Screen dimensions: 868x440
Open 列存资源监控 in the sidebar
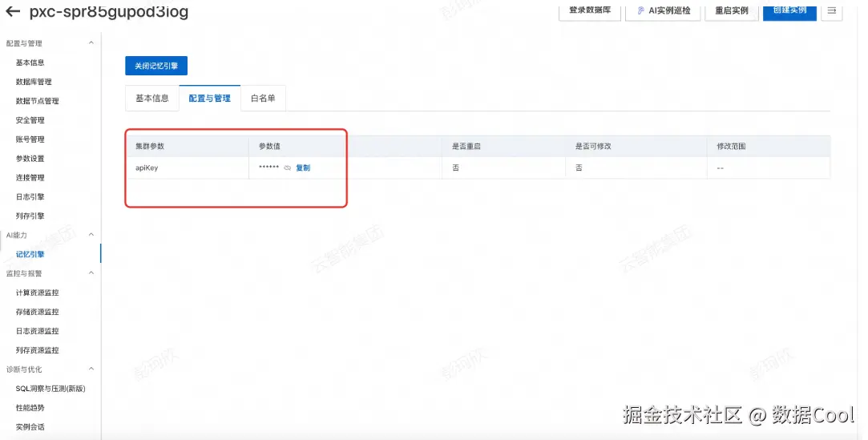37,349
